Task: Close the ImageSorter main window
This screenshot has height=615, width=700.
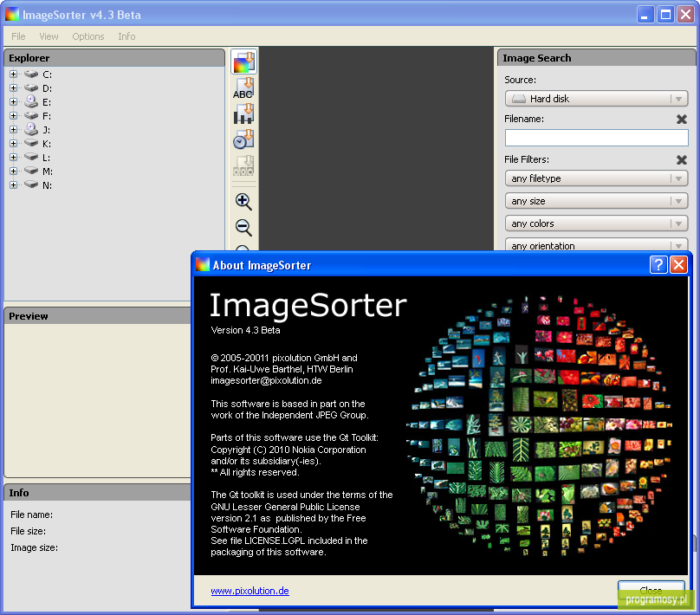Action: pyautogui.click(x=686, y=15)
